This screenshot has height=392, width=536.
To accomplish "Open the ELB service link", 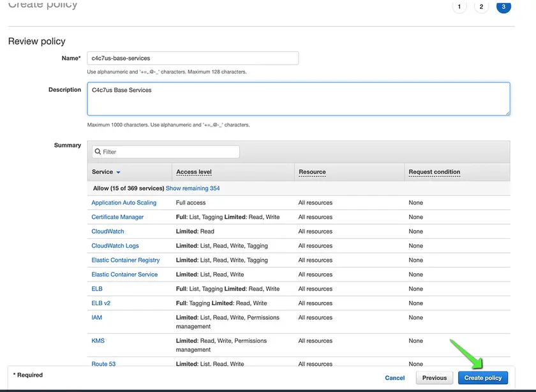I will tap(97, 289).
